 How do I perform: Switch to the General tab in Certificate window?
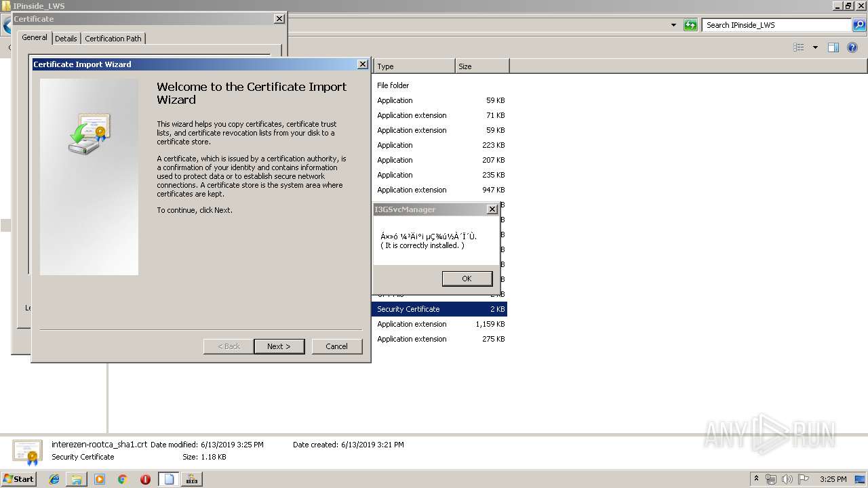click(35, 37)
